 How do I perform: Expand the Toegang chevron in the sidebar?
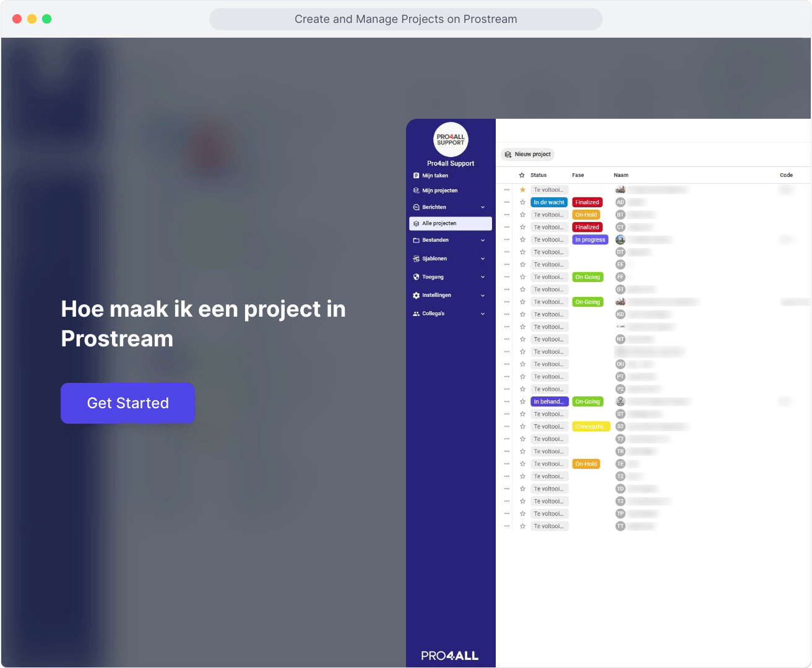tap(483, 277)
